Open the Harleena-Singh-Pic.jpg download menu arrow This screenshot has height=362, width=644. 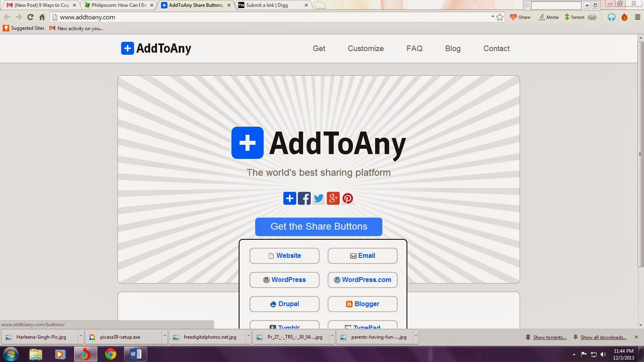tap(81, 337)
